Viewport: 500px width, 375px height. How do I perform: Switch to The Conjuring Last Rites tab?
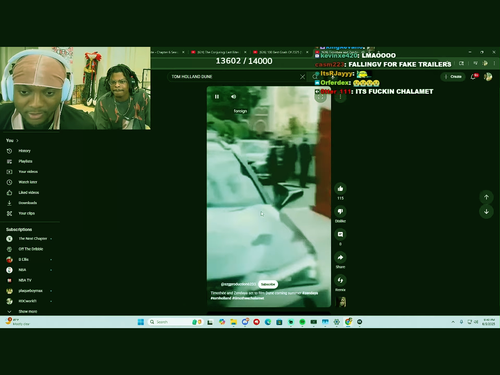217,52
